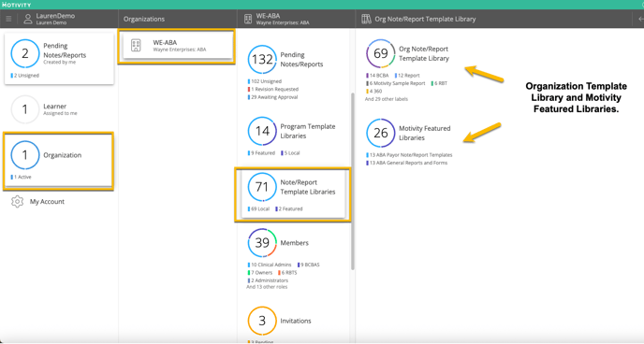Click the back arrow at top right
644x344 pixels.
click(640, 19)
